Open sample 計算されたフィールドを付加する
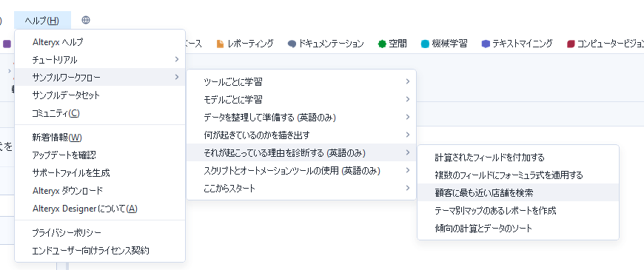 [x=518, y=157]
